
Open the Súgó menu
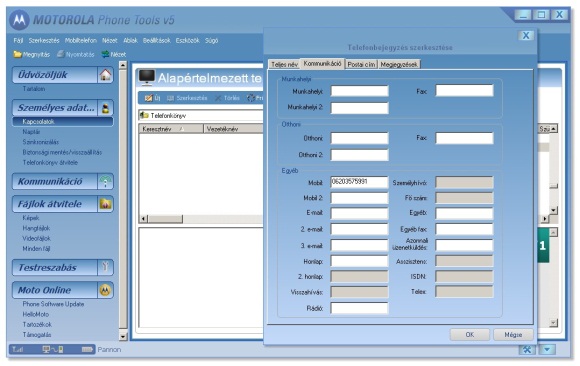pos(212,41)
